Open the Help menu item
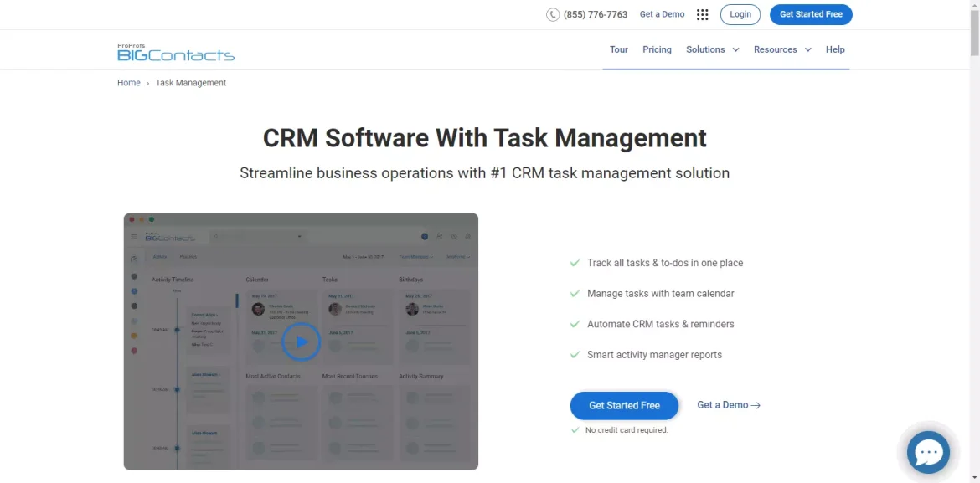 click(835, 49)
